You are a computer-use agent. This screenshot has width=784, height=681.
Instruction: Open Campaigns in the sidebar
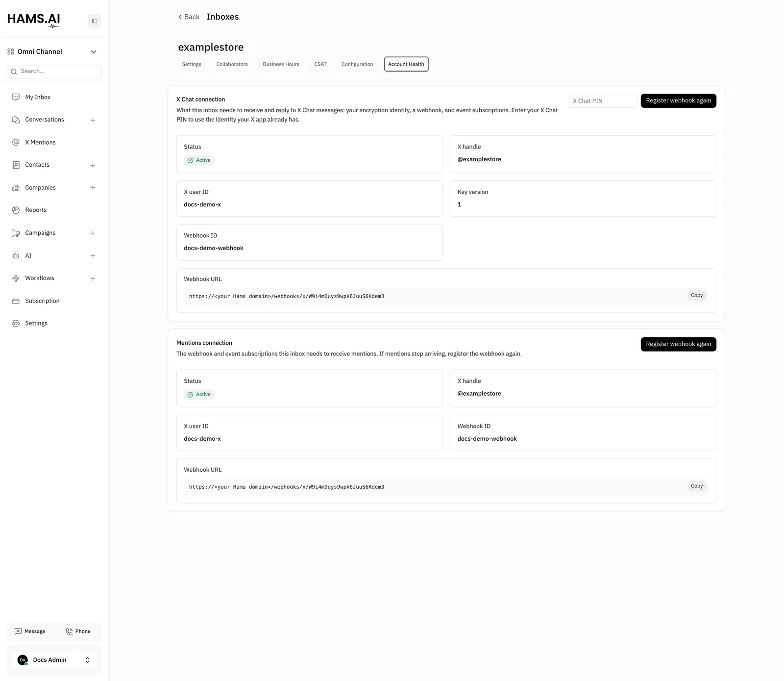pyautogui.click(x=40, y=233)
